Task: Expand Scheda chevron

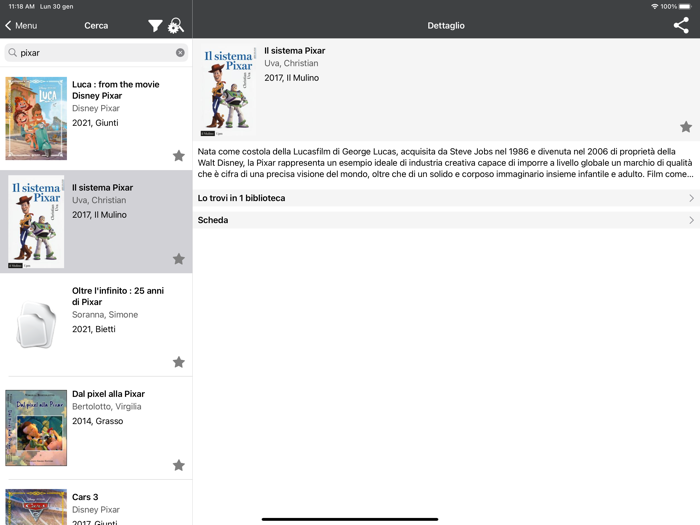Action: point(691,220)
